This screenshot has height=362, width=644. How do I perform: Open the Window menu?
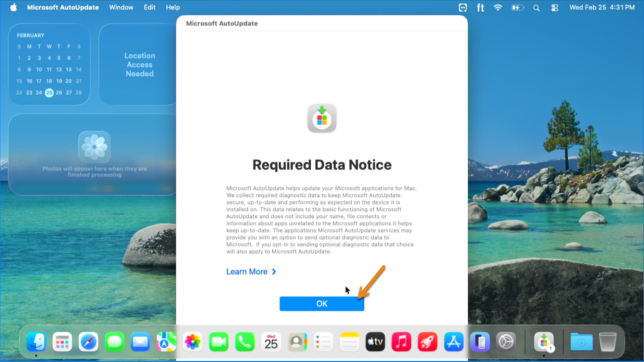(x=121, y=7)
